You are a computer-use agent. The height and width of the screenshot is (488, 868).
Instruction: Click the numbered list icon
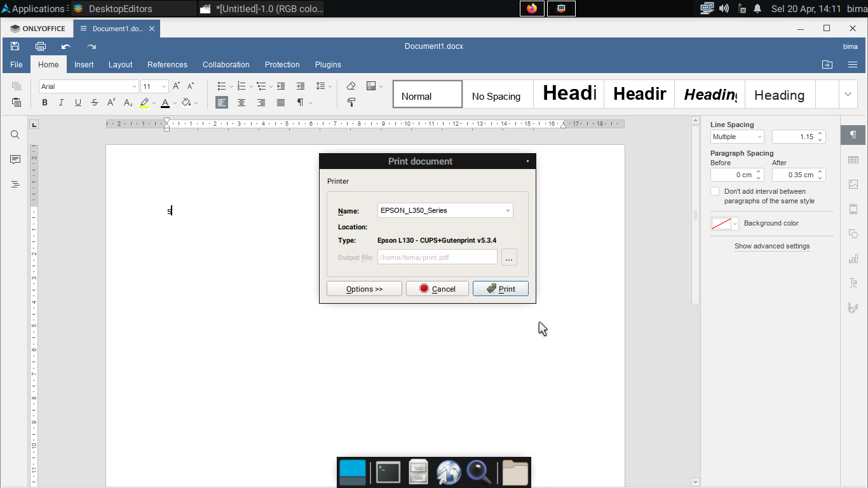(x=241, y=86)
